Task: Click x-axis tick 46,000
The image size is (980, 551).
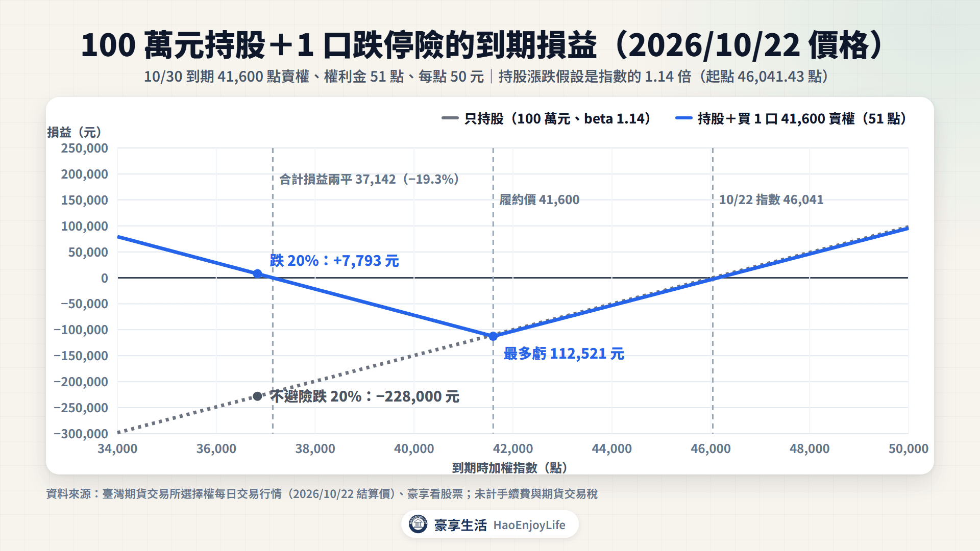Action: 710,448
